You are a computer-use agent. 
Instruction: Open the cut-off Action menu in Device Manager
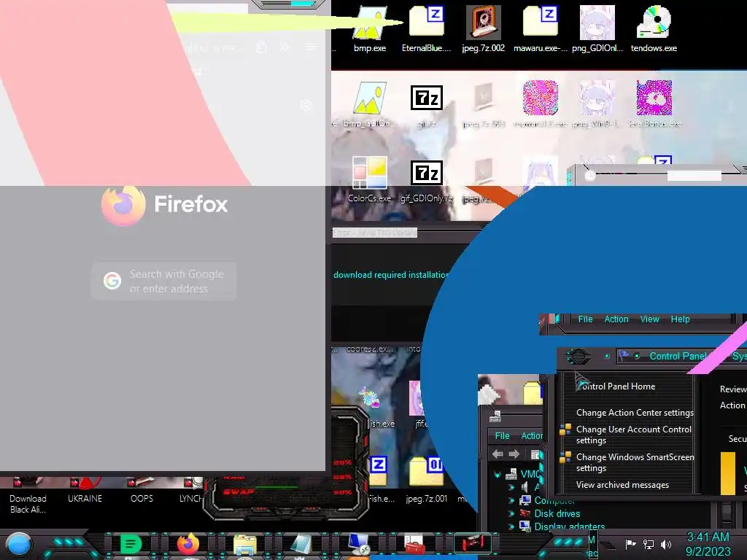coord(532,436)
